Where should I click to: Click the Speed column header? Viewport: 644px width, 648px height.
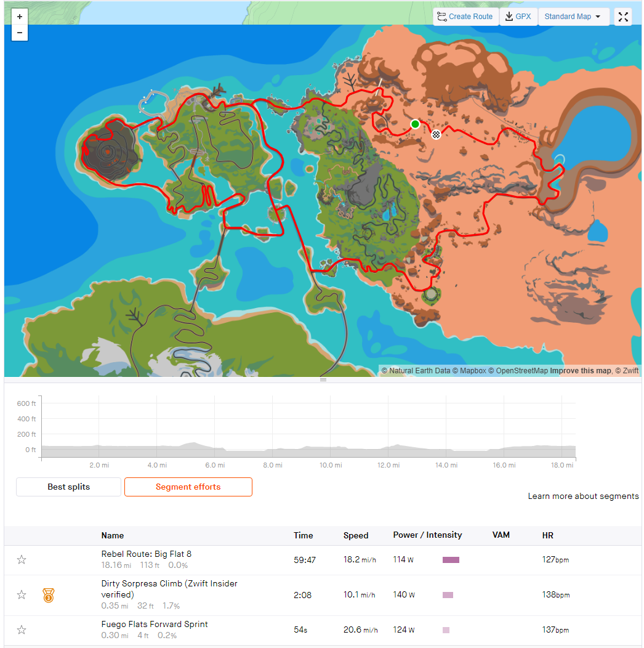(356, 535)
